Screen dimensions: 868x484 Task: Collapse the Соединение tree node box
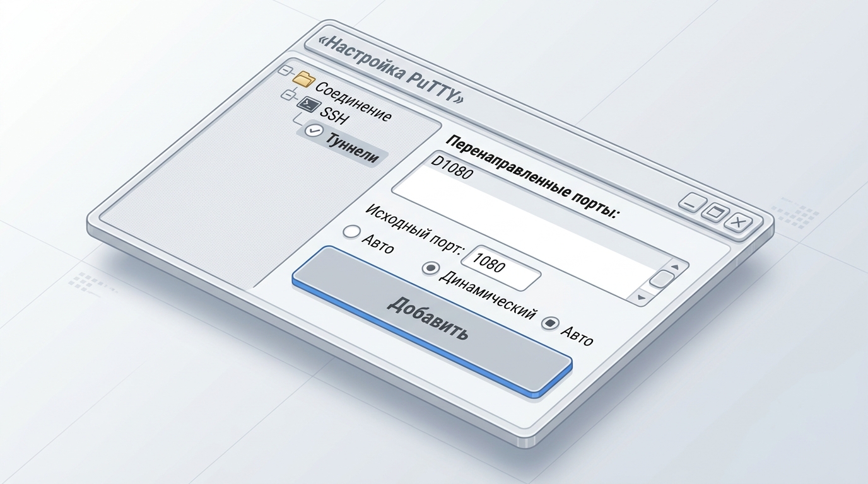[284, 69]
